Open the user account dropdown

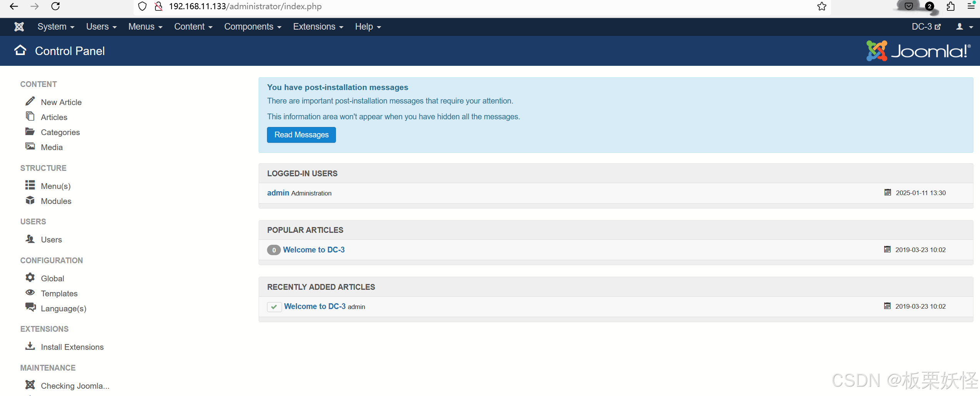(x=965, y=27)
